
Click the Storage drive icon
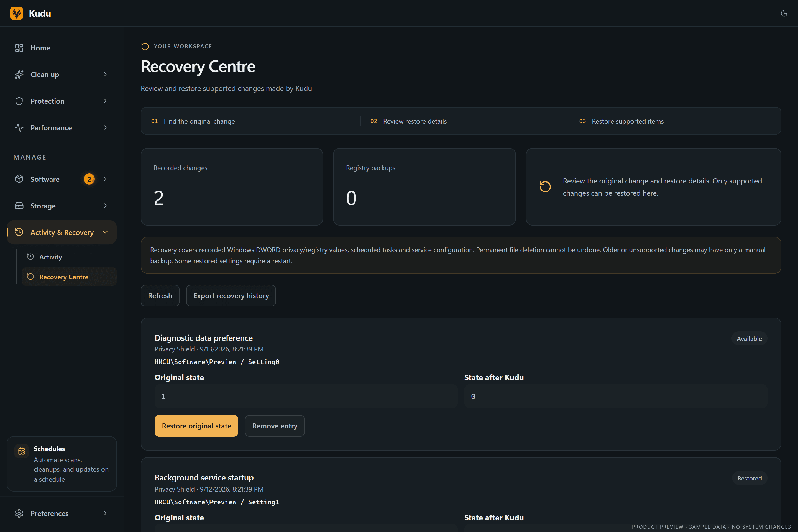[x=19, y=206]
